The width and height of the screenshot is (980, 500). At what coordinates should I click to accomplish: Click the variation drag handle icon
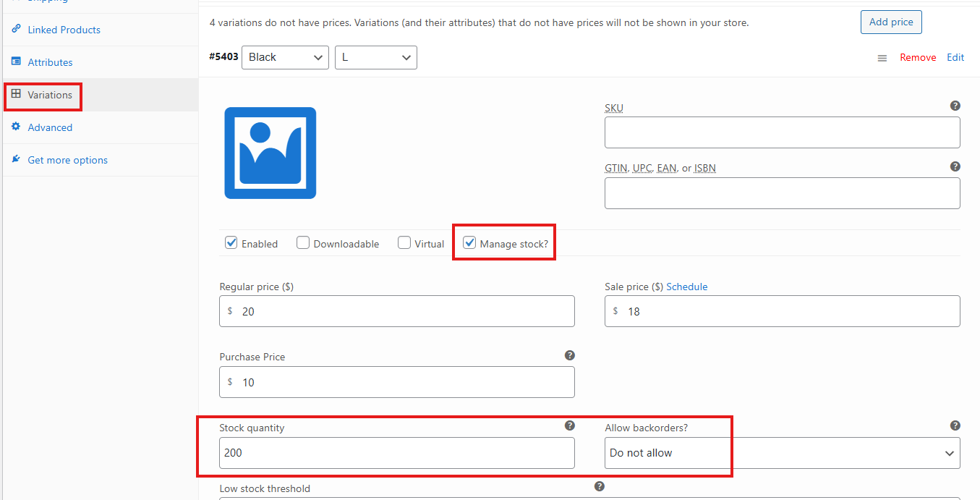[882, 58]
